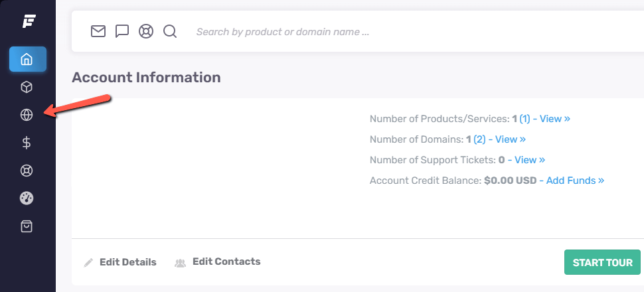Open the Domains globe icon
The image size is (644, 292).
pos(27,115)
